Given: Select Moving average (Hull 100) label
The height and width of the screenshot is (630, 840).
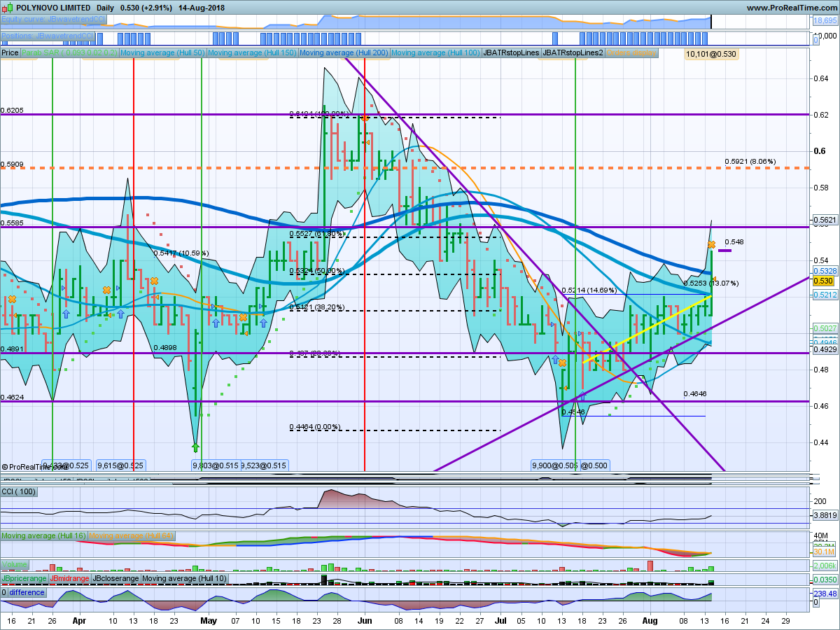Looking at the screenshot, I should coord(435,52).
